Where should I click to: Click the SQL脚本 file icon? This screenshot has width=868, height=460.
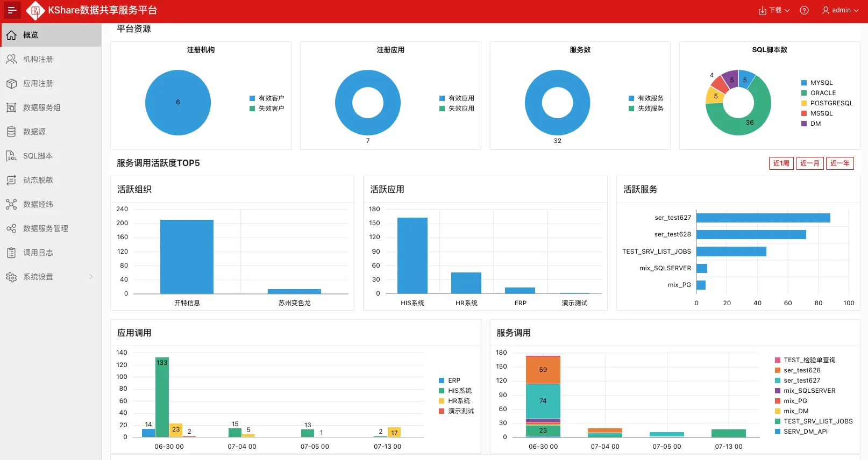tap(11, 156)
